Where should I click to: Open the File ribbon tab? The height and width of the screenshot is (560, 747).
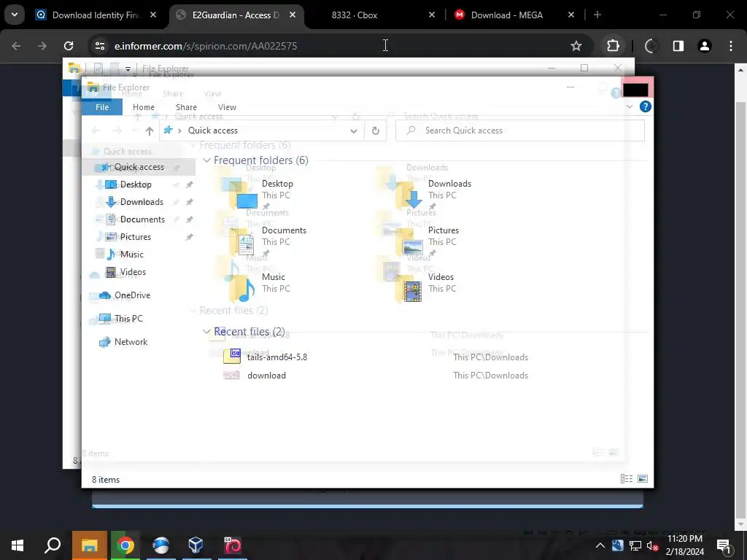[102, 107]
